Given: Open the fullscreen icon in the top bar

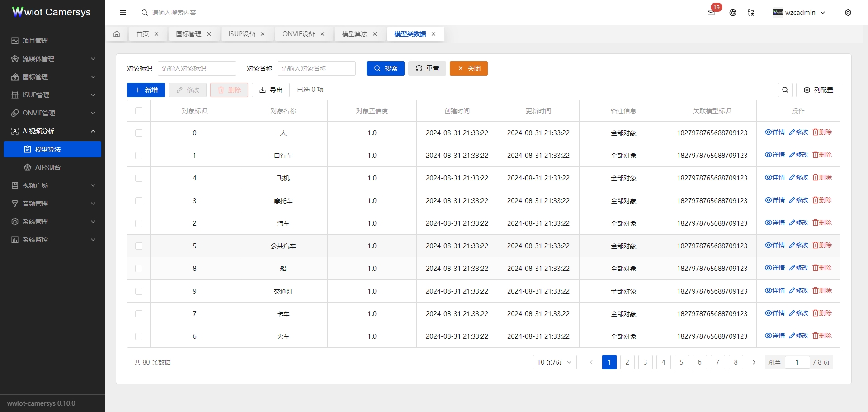Looking at the screenshot, I should point(751,13).
